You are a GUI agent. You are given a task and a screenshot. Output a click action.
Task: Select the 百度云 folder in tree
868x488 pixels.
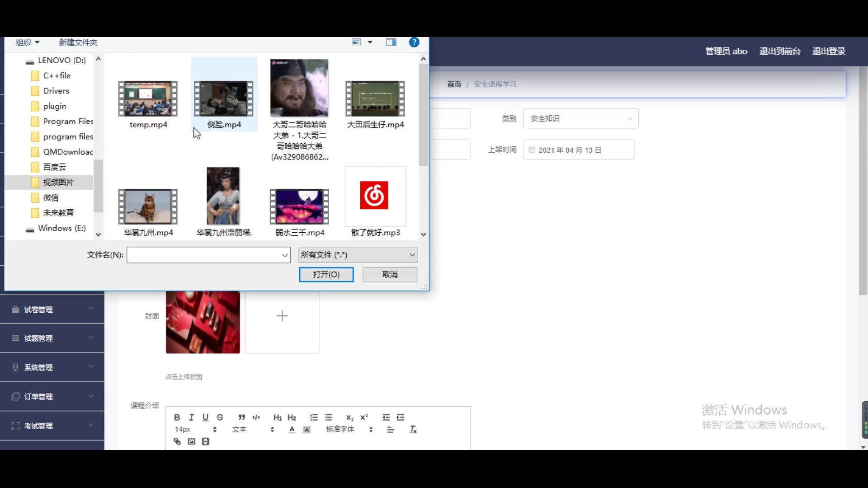[x=54, y=167]
